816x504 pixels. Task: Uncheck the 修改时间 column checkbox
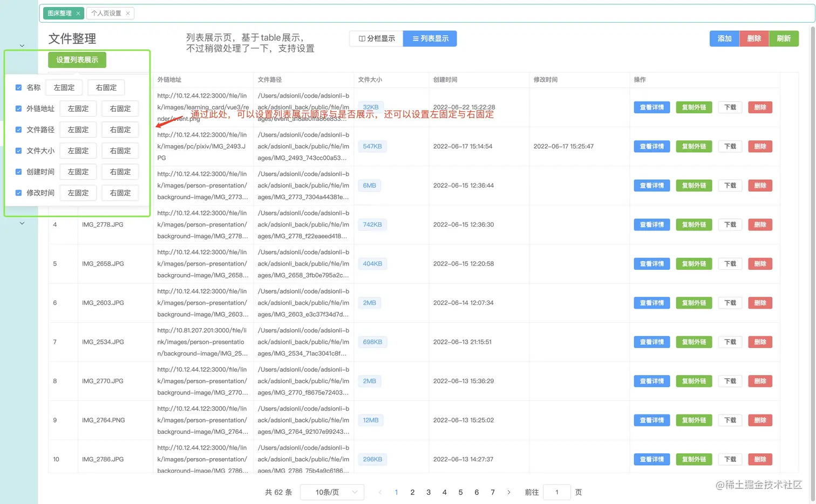pos(19,193)
